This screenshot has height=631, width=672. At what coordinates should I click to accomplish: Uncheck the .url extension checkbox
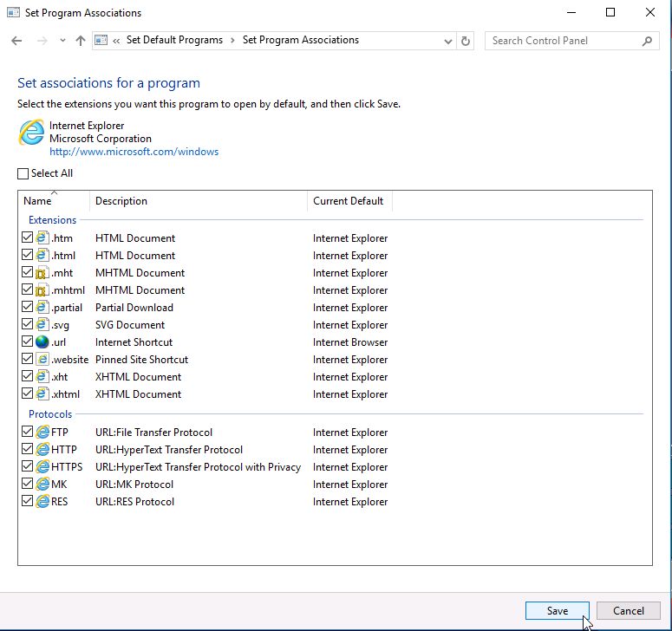point(28,342)
